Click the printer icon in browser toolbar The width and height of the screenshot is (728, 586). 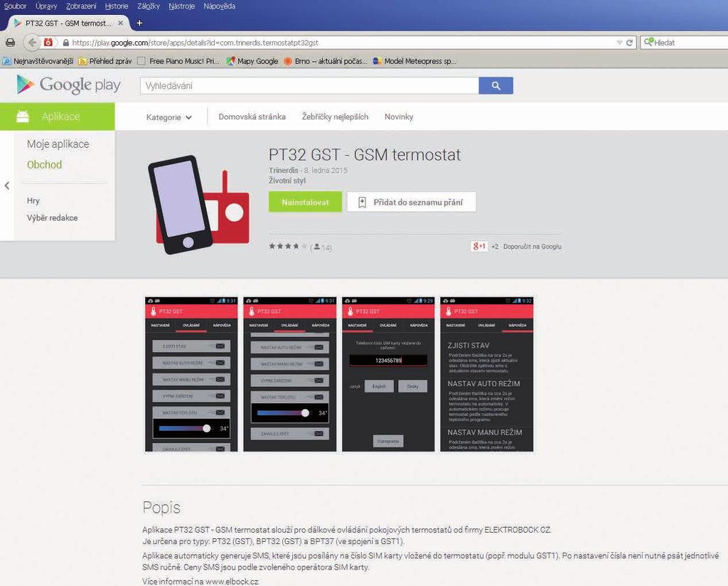coord(10,43)
